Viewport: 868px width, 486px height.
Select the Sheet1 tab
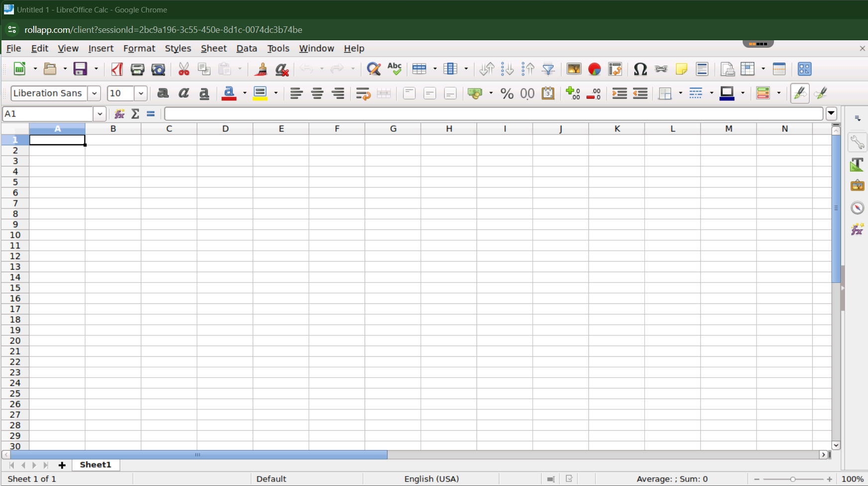click(95, 465)
